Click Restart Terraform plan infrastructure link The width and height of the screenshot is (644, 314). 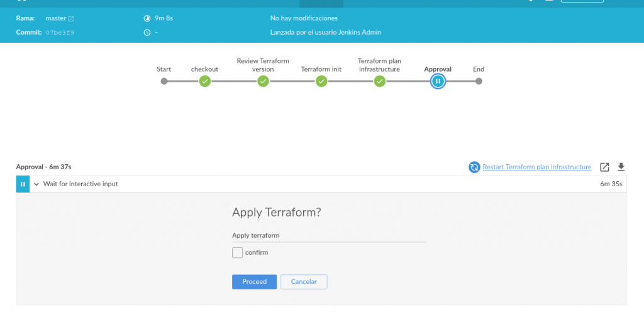pyautogui.click(x=536, y=167)
